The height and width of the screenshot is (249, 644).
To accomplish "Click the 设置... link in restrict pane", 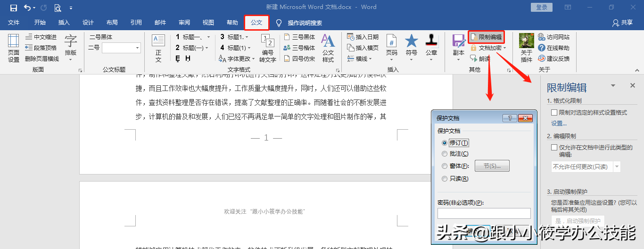I will click(x=559, y=124).
